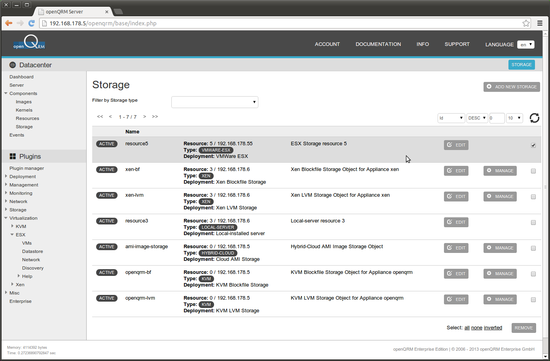Click the Plugins grid icon
Viewport: 550px width, 361px height.
tap(13, 156)
